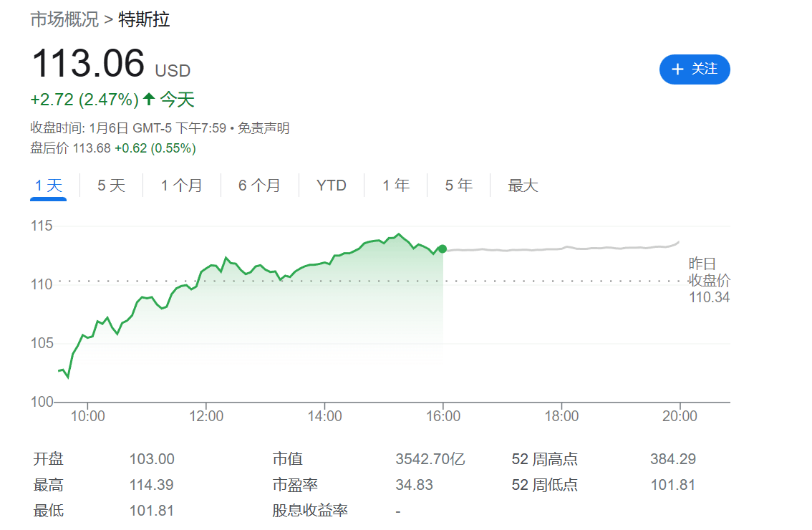Click the 股息收益率 label
812x530 pixels.
(x=310, y=511)
